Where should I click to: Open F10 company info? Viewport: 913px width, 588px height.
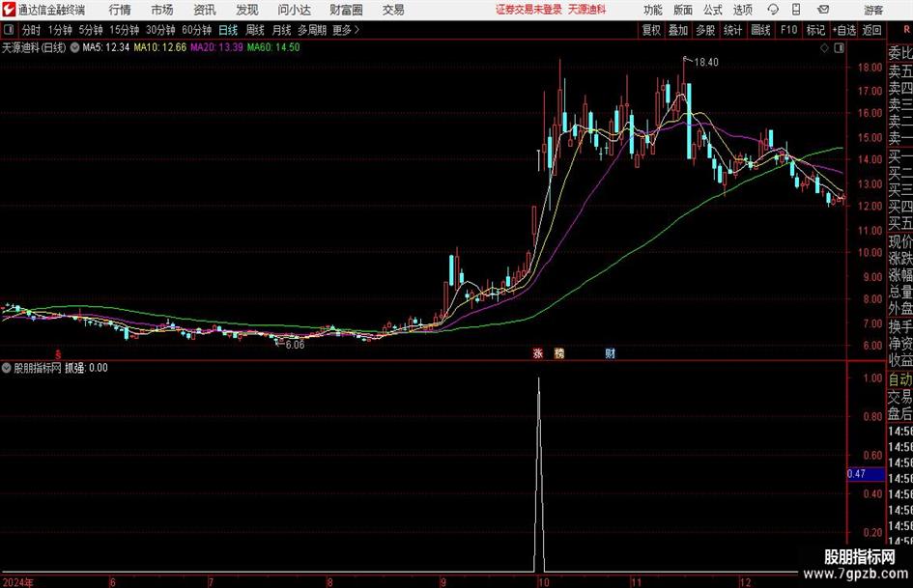pyautogui.click(x=789, y=30)
